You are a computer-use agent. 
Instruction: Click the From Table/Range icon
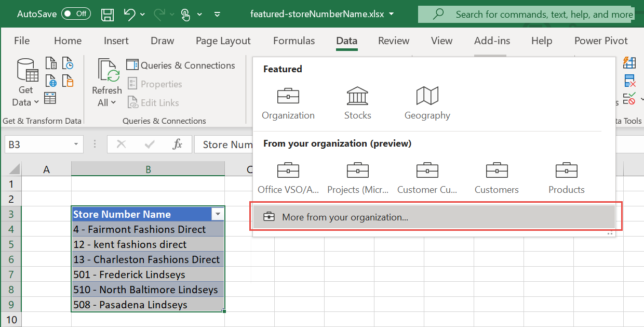(50, 98)
